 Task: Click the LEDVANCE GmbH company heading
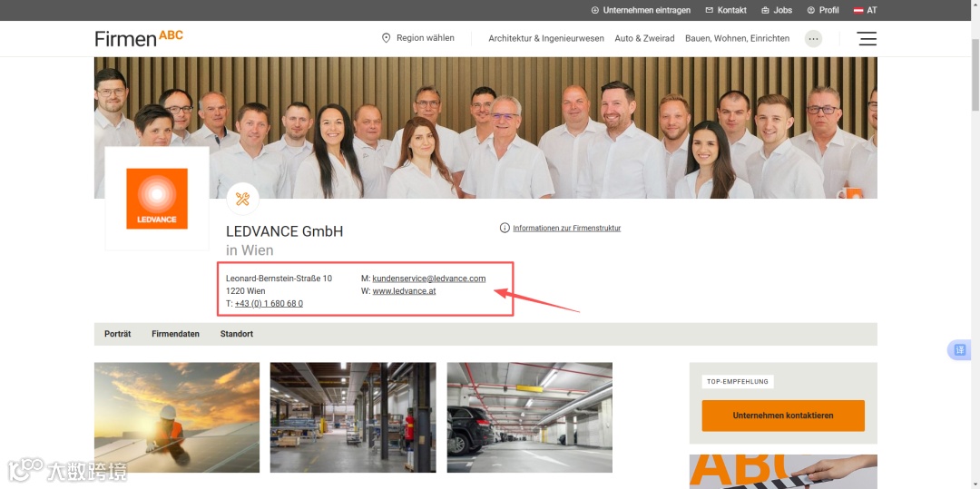284,231
